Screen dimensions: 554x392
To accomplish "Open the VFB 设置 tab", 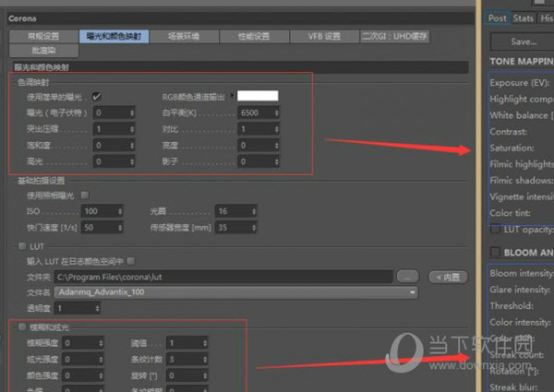I will click(x=324, y=36).
